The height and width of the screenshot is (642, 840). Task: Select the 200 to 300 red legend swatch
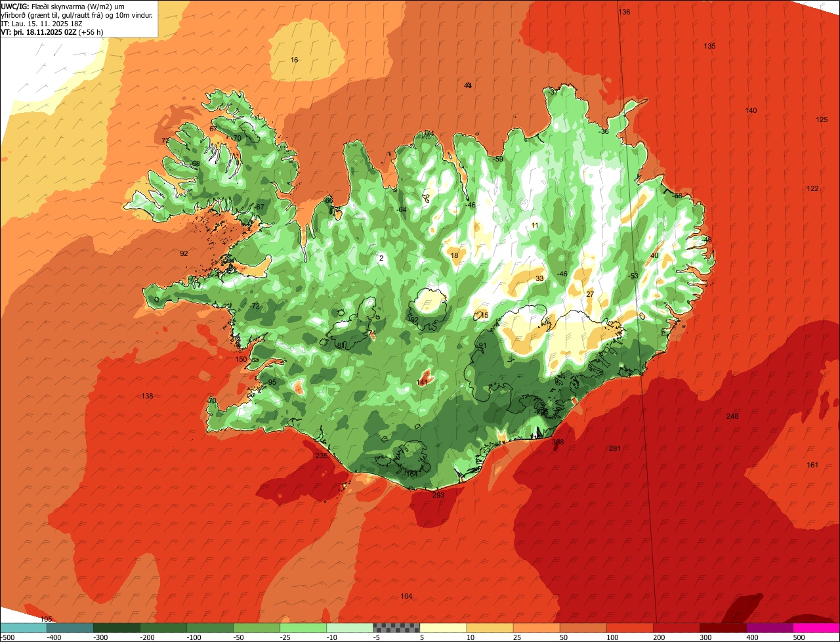point(676,628)
